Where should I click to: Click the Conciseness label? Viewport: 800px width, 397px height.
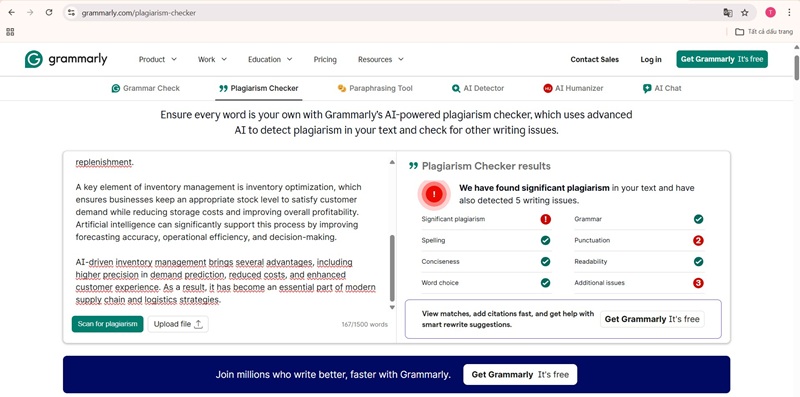tap(440, 261)
